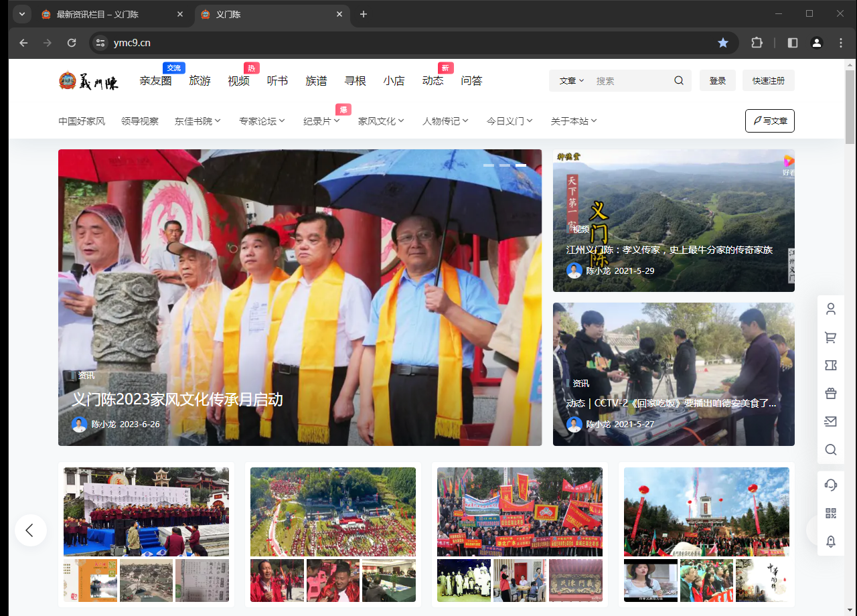Image resolution: width=857 pixels, height=616 pixels.
Task: Open the 族谱 navigation item
Action: [x=316, y=81]
